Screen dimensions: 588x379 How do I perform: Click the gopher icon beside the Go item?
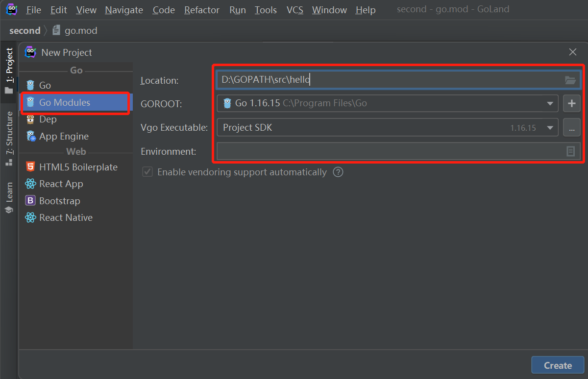pos(31,85)
